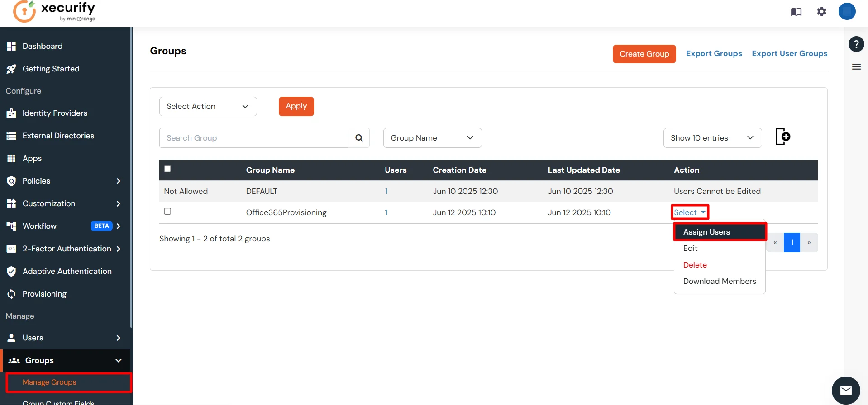Open the Select dropdown for Office365Provisioning
Image resolution: width=868 pixels, height=405 pixels.
click(x=690, y=212)
